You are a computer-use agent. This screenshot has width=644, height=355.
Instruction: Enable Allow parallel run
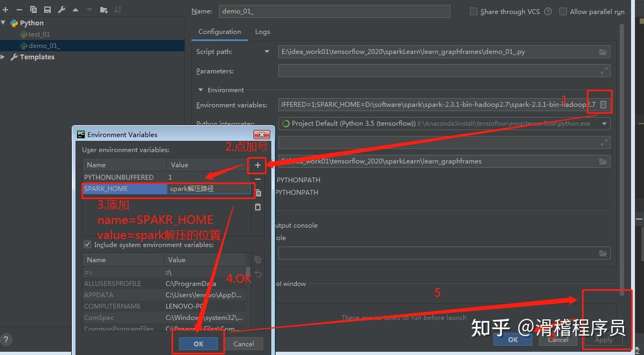pyautogui.click(x=563, y=11)
